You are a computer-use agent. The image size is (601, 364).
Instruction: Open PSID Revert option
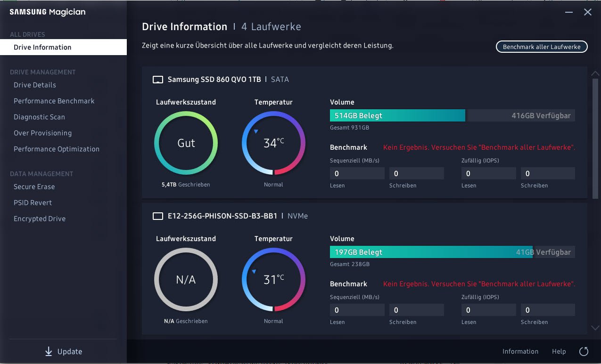[33, 202]
